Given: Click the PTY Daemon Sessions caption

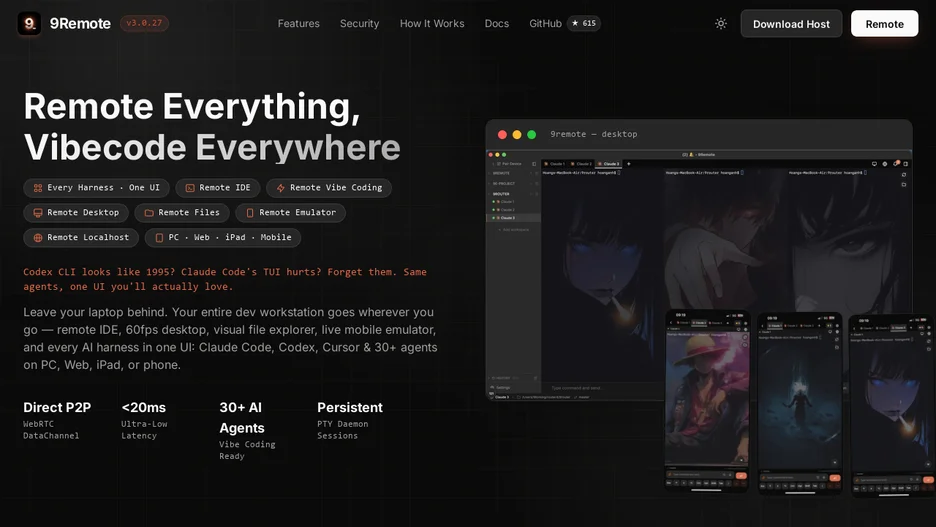Looking at the screenshot, I should pyautogui.click(x=343, y=430).
